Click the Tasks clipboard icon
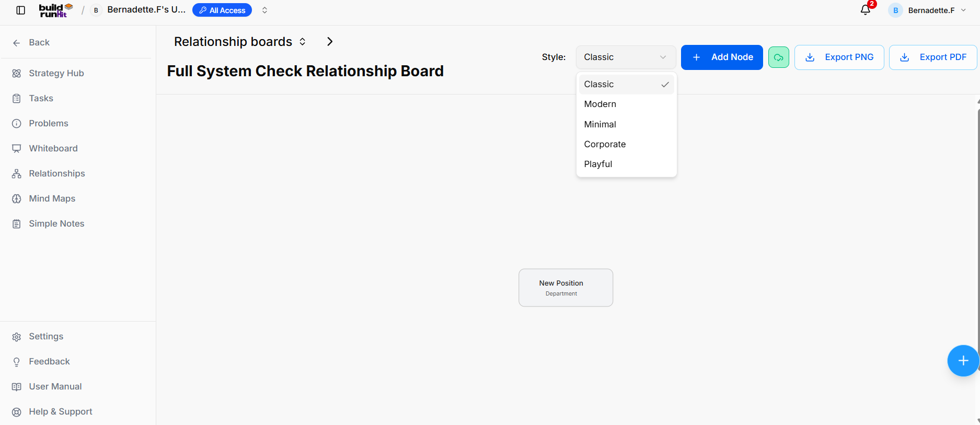This screenshot has height=425, width=980. 17,99
